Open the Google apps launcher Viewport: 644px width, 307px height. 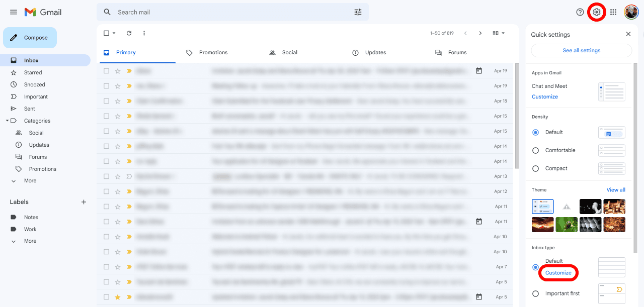point(613,12)
